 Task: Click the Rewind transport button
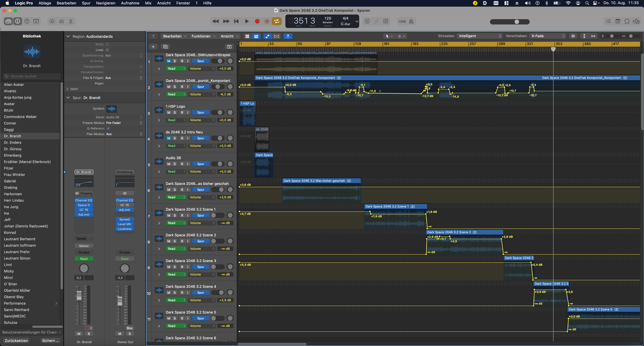[x=215, y=21]
